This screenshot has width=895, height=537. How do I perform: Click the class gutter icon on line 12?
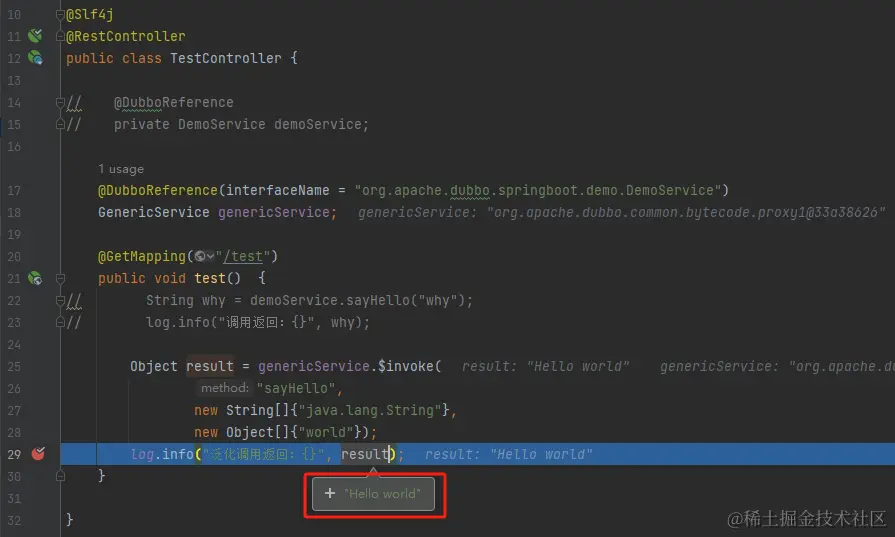[35, 58]
